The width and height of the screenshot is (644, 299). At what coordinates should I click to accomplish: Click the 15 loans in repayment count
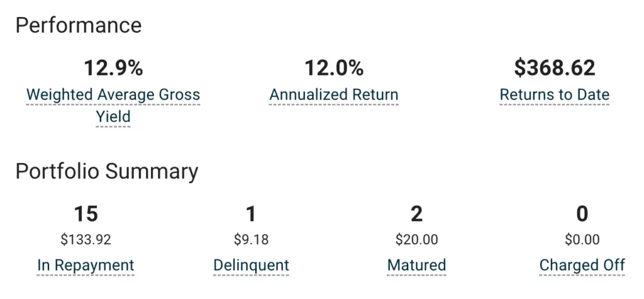click(86, 214)
